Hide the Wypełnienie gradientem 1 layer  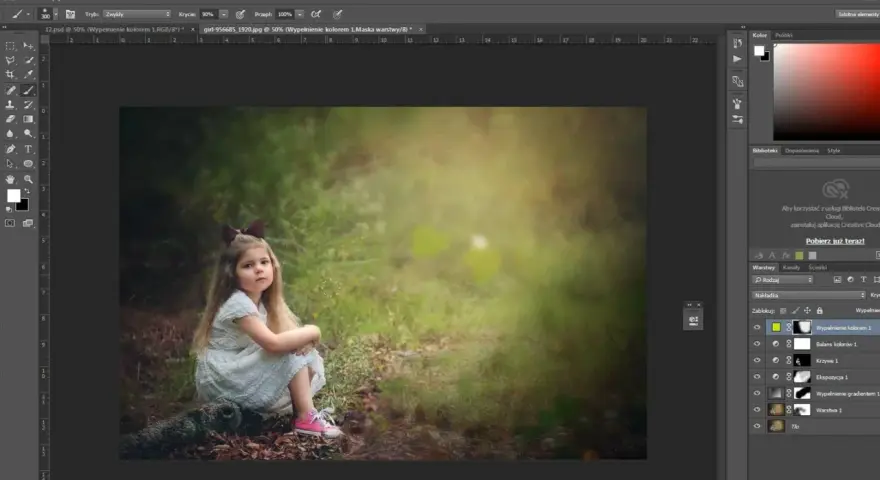(757, 394)
